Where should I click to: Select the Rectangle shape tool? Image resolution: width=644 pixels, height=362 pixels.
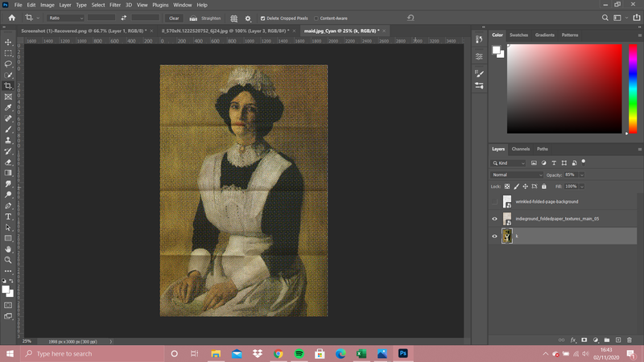[x=8, y=238]
